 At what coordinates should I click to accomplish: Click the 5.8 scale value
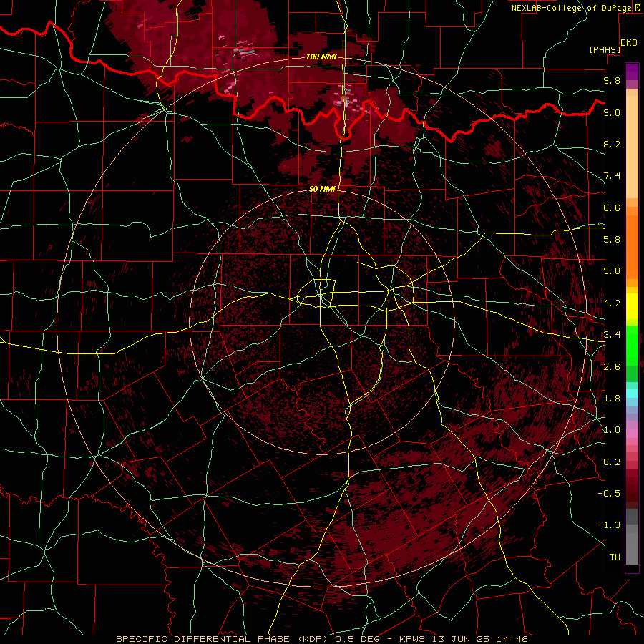[x=612, y=240]
